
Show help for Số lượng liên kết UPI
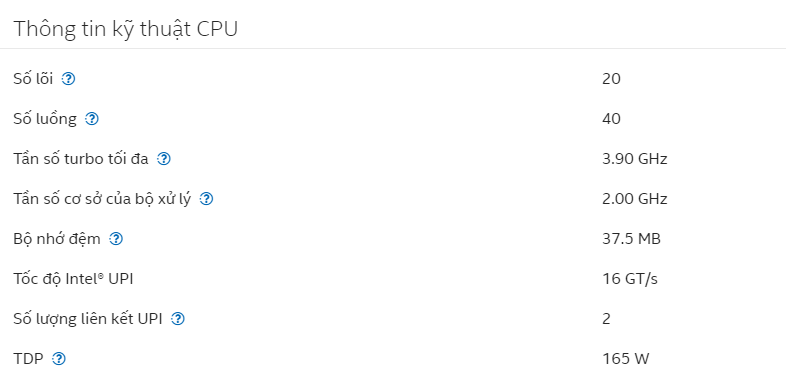178,319
